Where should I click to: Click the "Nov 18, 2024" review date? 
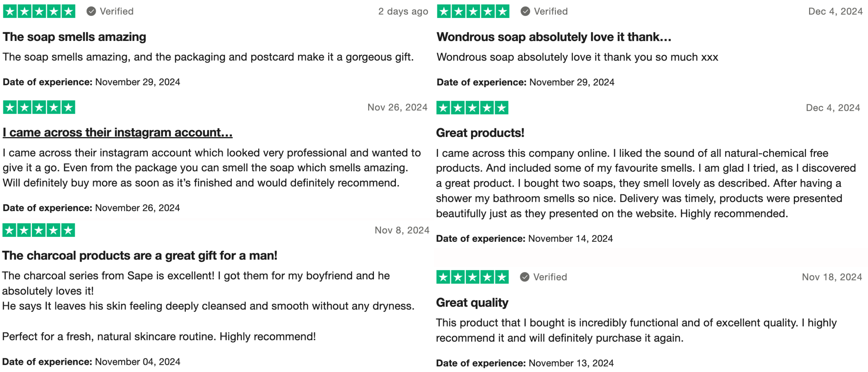pyautogui.click(x=832, y=277)
